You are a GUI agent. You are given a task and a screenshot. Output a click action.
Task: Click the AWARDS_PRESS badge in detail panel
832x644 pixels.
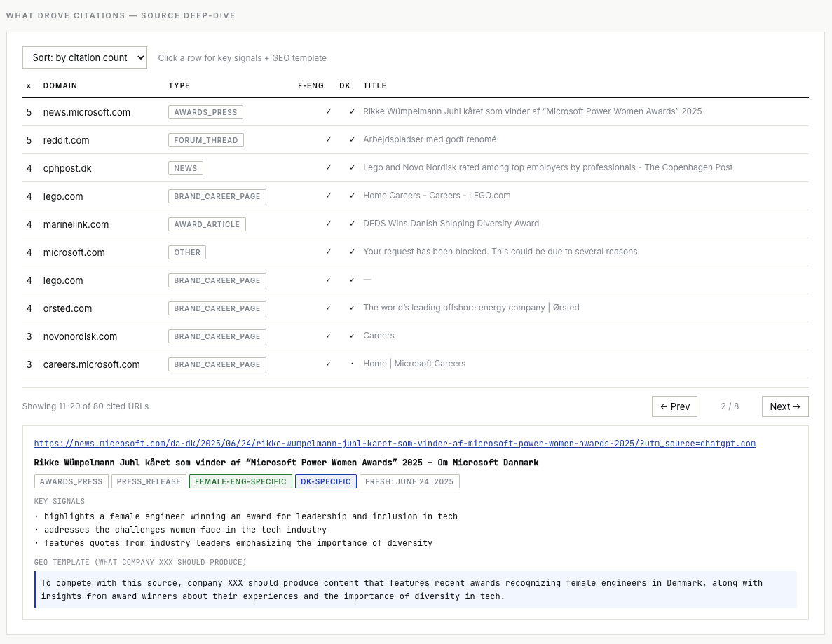click(71, 481)
